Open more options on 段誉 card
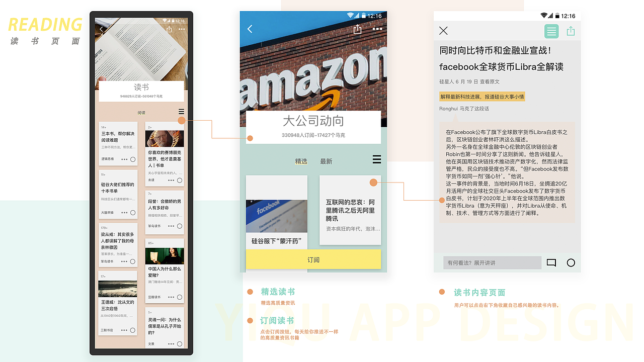644x362 pixels. click(x=171, y=226)
